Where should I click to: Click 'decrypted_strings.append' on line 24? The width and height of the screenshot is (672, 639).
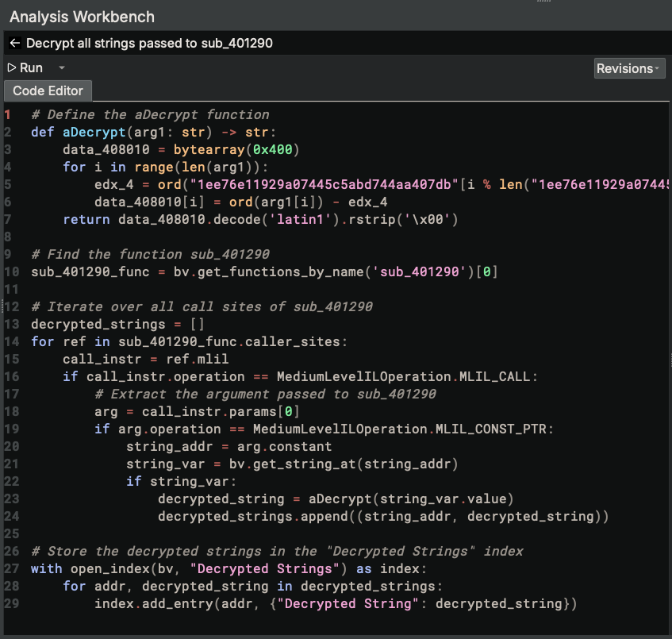tap(253, 516)
